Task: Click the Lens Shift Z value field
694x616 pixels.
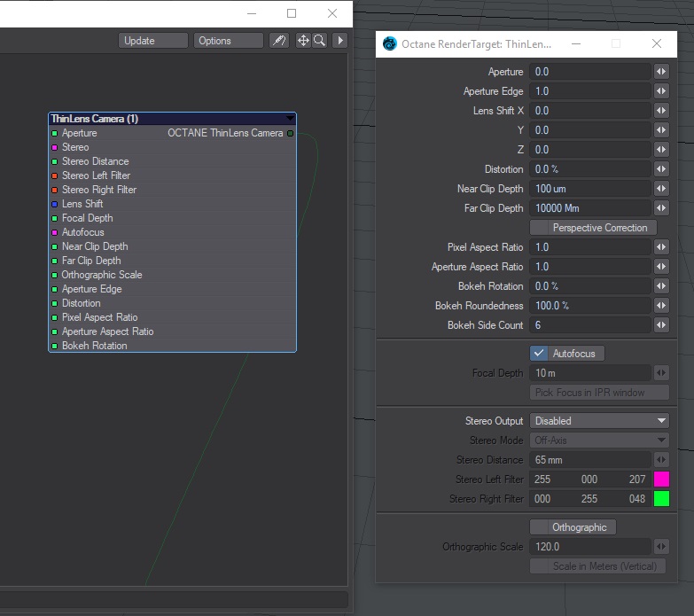Action: pyautogui.click(x=590, y=150)
